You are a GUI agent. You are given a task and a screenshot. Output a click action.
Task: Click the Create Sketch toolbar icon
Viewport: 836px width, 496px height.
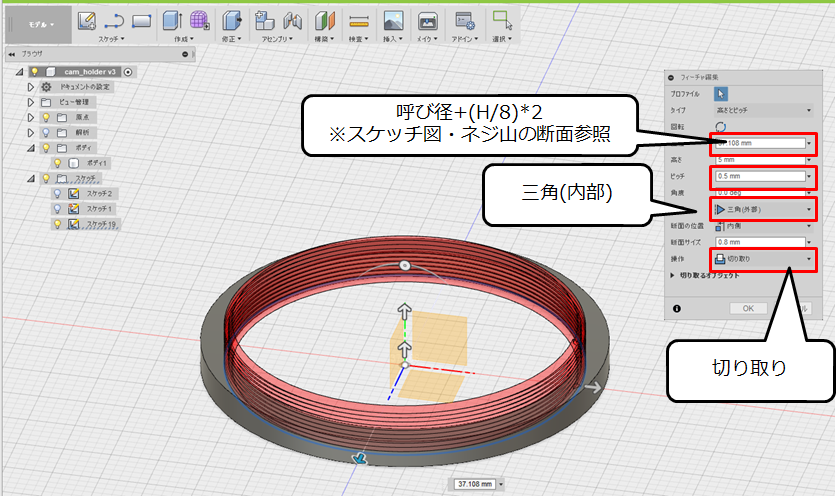click(86, 21)
